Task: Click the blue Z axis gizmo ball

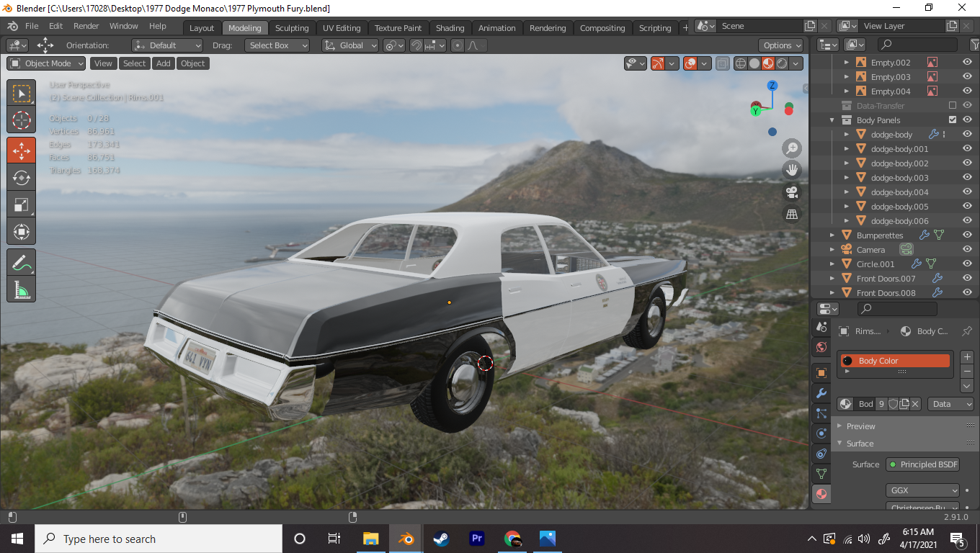Action: point(772,86)
